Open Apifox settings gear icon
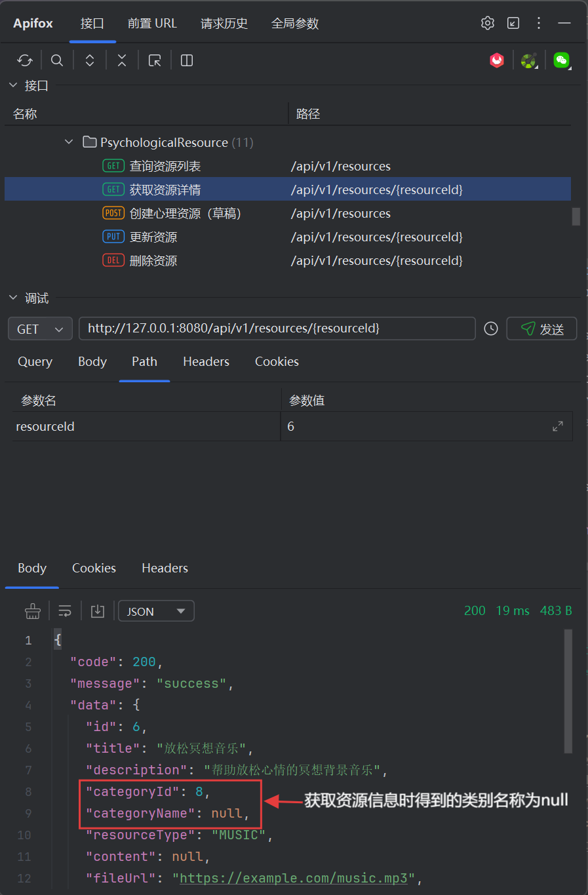Screen dimensions: 588x895 (488, 23)
